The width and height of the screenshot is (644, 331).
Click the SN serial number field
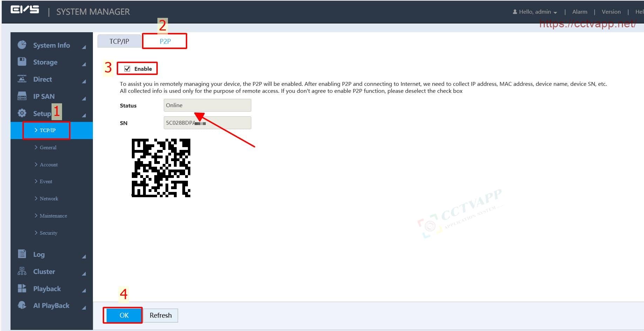(x=207, y=123)
